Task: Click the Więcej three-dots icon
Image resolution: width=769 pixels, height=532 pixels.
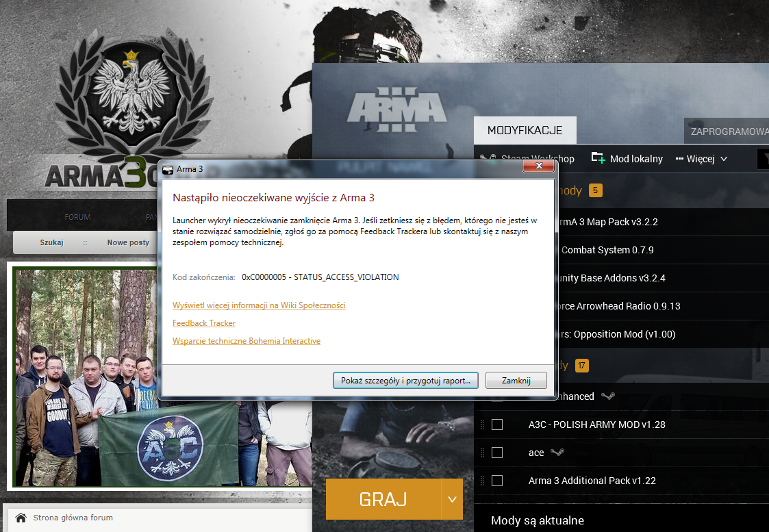Action: click(679, 159)
